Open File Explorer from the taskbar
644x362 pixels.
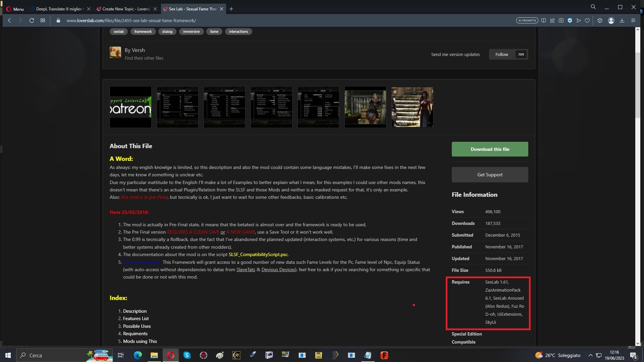(154, 355)
